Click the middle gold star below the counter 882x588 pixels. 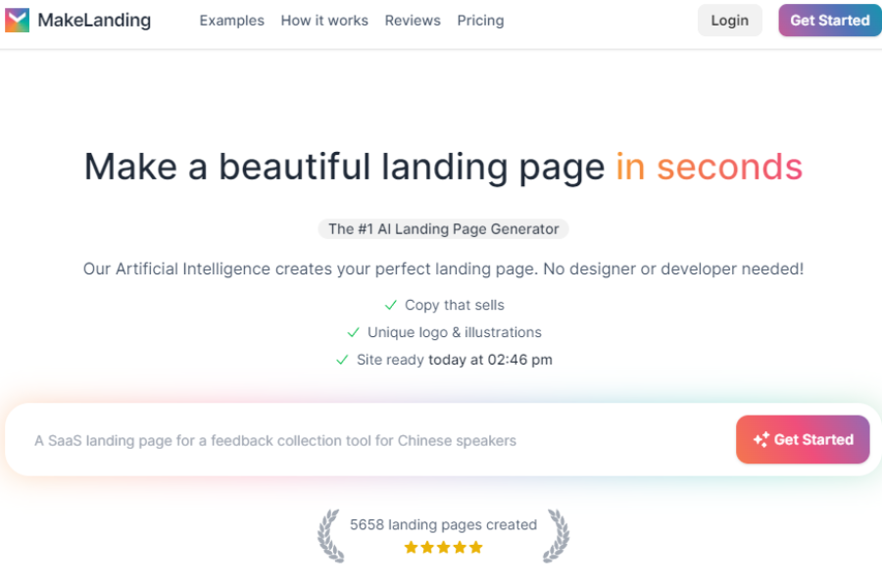click(443, 547)
